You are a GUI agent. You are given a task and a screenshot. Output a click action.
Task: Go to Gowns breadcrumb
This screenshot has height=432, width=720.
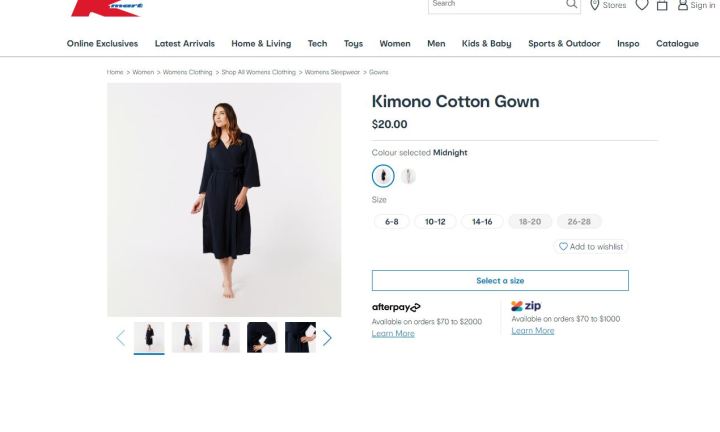click(378, 72)
